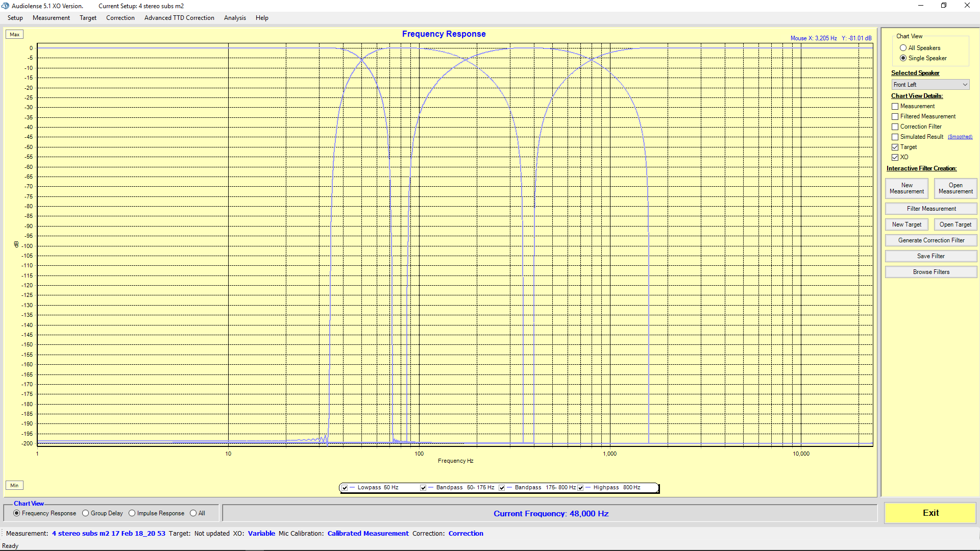The image size is (980, 551).
Task: Enable the Measurement chart detail checkbox
Action: pos(895,106)
